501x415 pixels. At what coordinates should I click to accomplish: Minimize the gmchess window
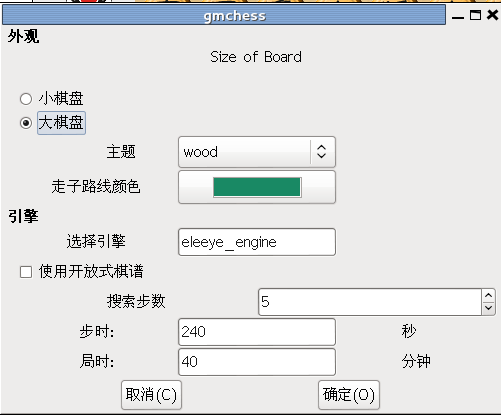coord(458,16)
